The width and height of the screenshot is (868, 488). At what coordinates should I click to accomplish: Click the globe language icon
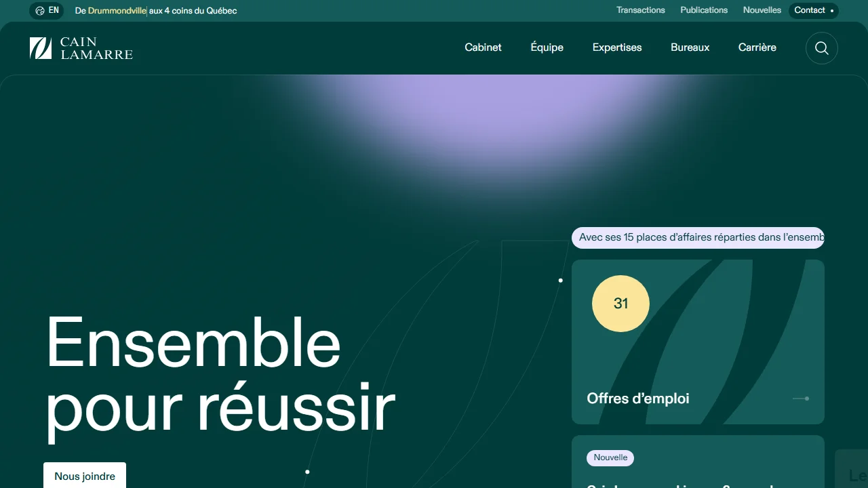coord(40,11)
